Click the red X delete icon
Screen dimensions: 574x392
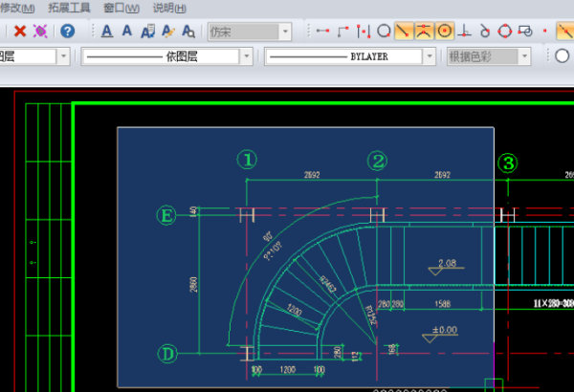pos(19,32)
